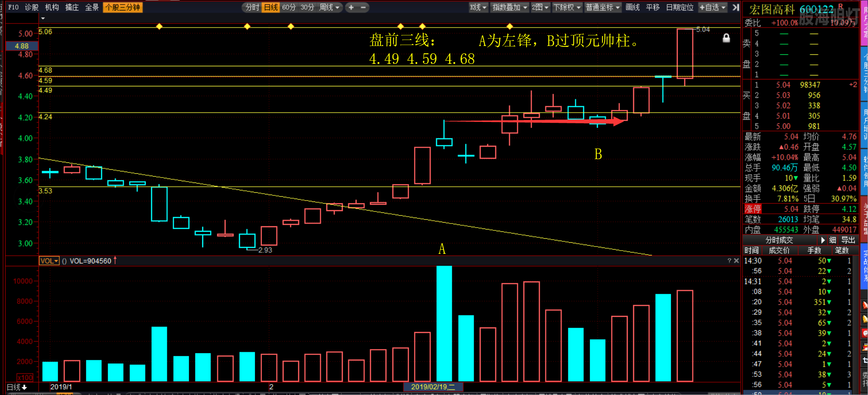Click the 笔数 column header
Image resolution: width=868 pixels, height=395 pixels.
click(x=842, y=251)
